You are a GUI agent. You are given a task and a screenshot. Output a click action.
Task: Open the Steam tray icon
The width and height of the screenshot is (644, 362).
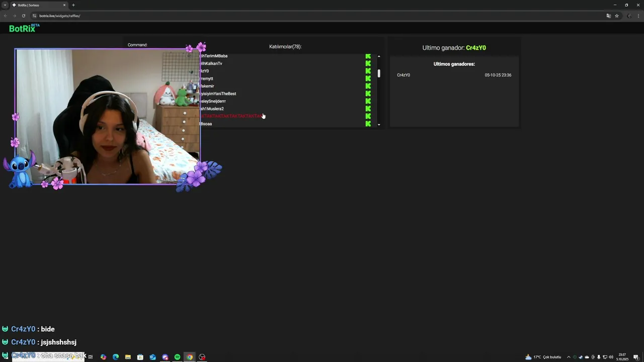[581, 357]
